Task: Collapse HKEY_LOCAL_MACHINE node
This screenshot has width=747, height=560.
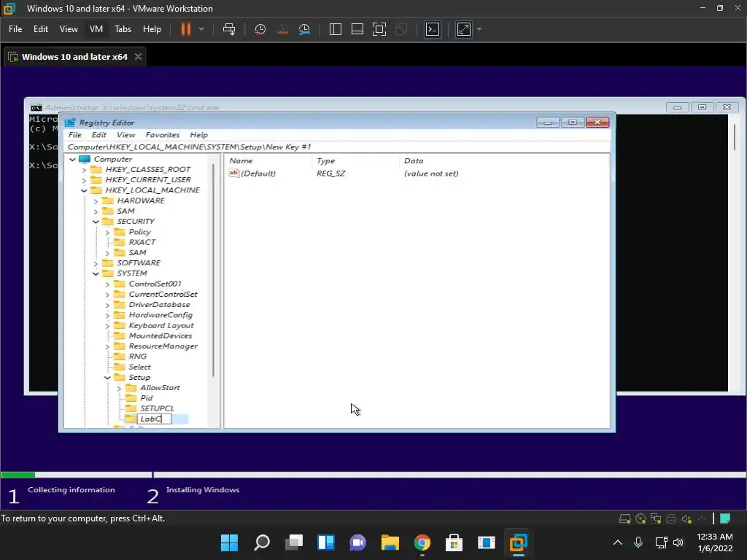Action: pyautogui.click(x=84, y=190)
